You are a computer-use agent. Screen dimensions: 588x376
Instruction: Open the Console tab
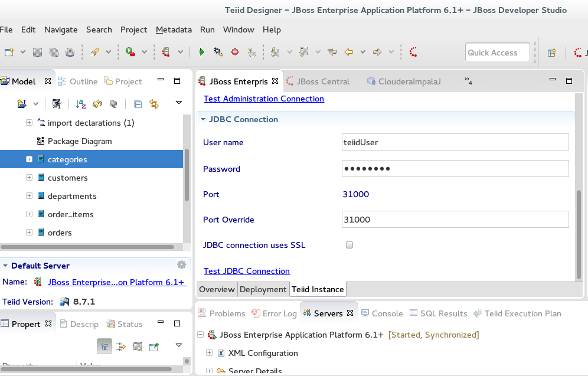[x=382, y=313]
